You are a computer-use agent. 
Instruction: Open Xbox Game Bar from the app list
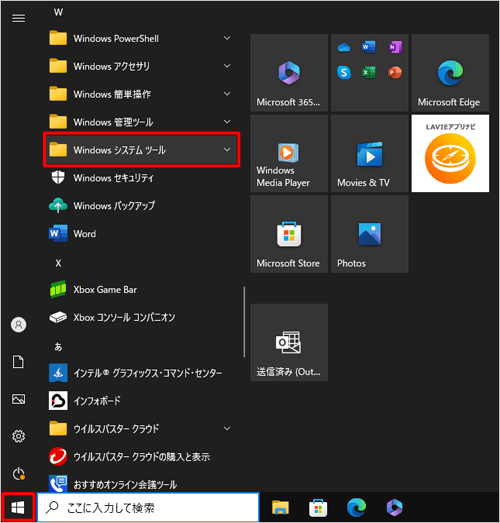tap(141, 289)
